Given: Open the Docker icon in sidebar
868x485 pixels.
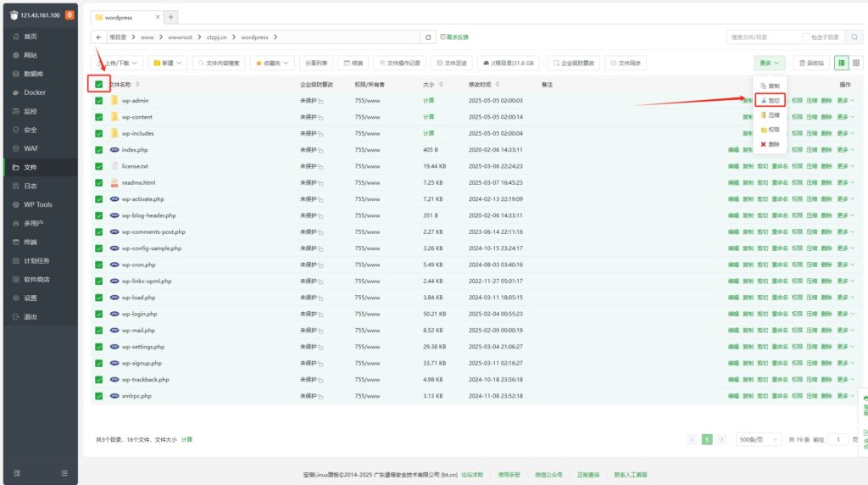Looking at the screenshot, I should [x=16, y=92].
